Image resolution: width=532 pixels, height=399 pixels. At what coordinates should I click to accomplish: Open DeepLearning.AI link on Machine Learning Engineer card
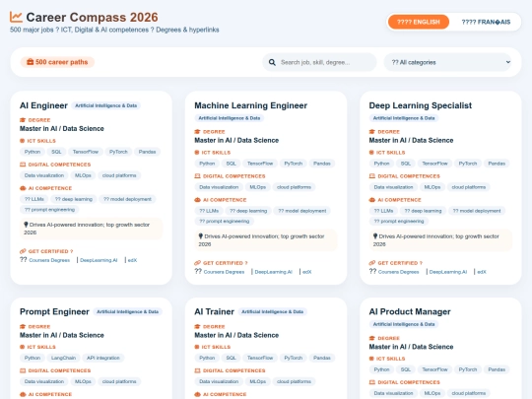tap(274, 272)
